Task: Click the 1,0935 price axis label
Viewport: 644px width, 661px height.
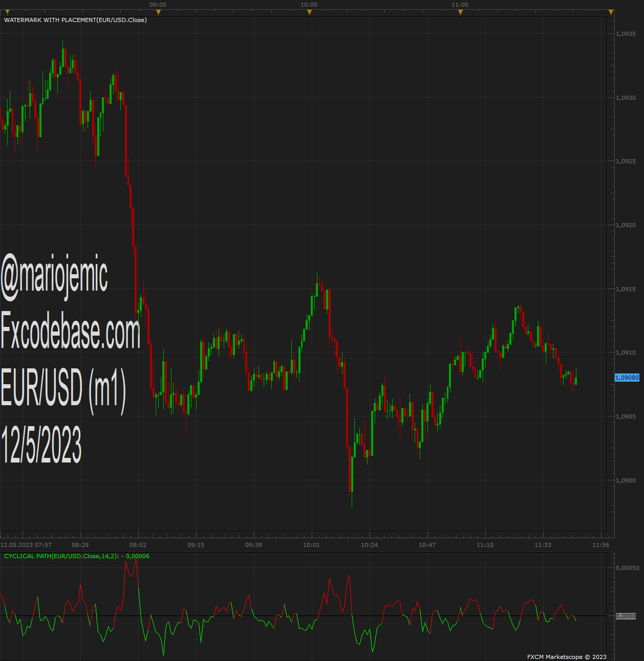Action: pos(626,34)
